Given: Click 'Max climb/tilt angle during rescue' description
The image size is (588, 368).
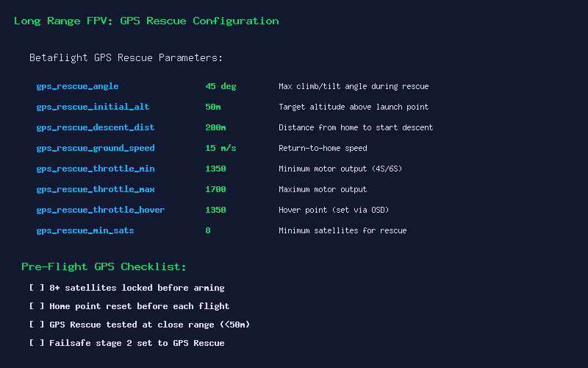Looking at the screenshot, I should click(354, 86).
